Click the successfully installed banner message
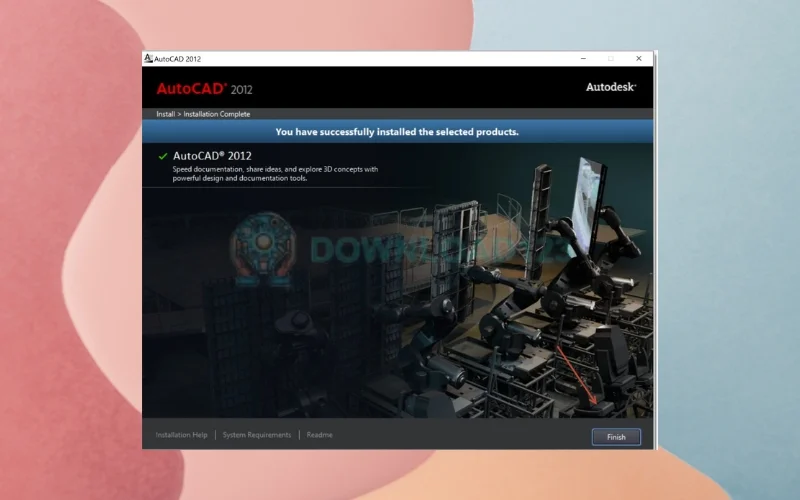The width and height of the screenshot is (800, 500). coord(397,131)
